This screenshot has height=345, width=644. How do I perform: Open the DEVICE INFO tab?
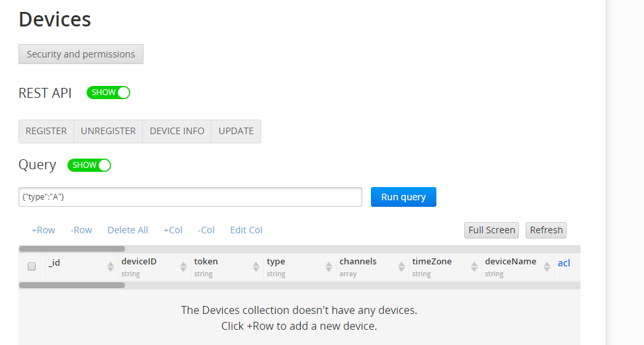coord(177,132)
